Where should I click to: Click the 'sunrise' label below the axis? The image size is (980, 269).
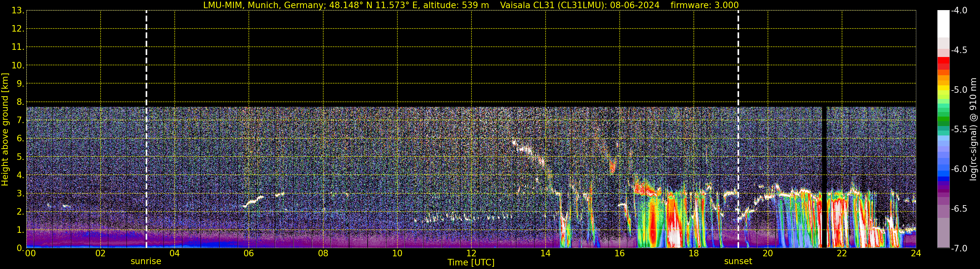click(146, 262)
